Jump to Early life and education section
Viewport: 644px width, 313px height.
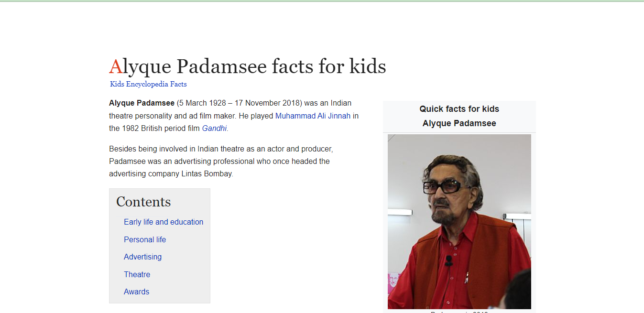(x=164, y=222)
